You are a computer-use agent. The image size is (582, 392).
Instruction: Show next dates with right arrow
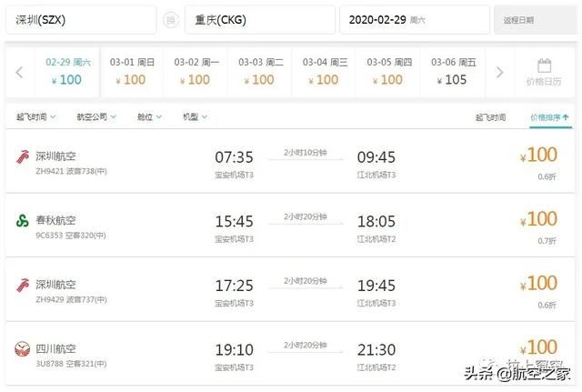[499, 72]
